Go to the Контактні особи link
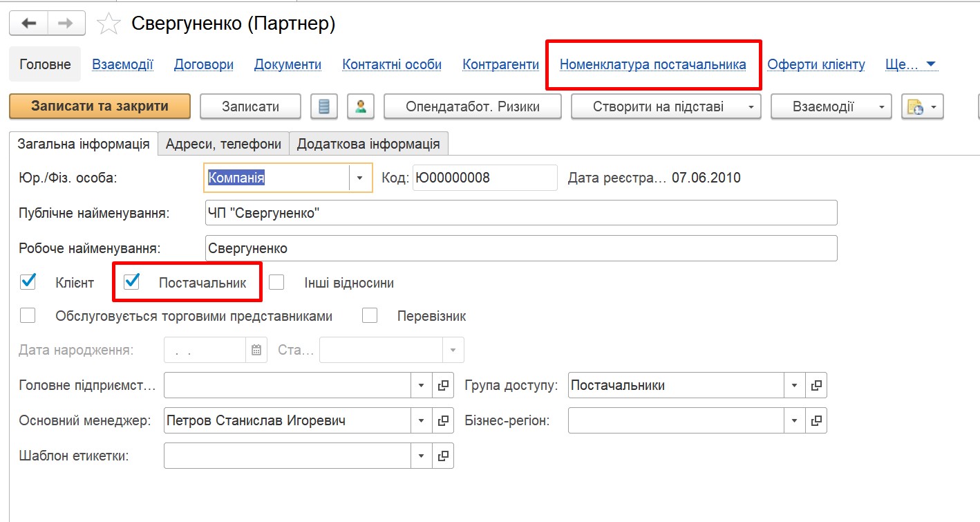The width and height of the screenshot is (980, 522). tap(392, 64)
